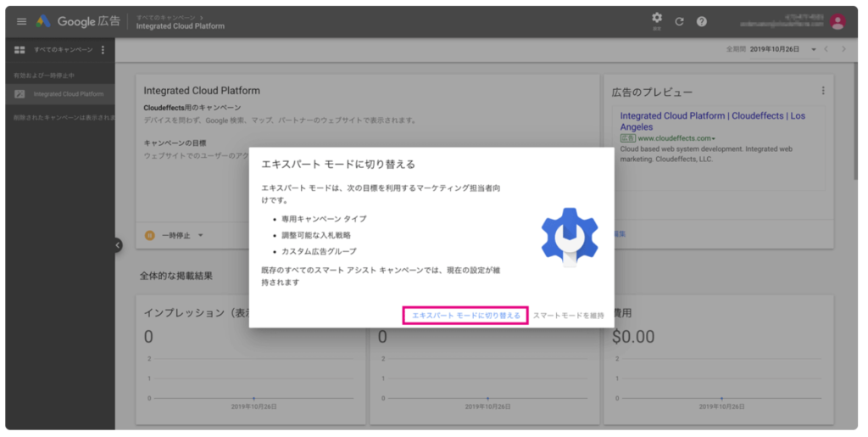Viewport: 868px width, 437px height.
Task: Click the 広告のプレビュー heading
Action: (x=652, y=92)
